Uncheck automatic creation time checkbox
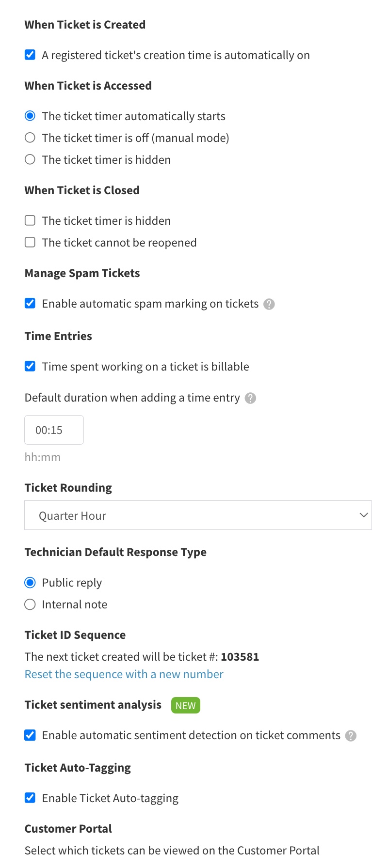Viewport: 387px width, 868px height. point(30,55)
